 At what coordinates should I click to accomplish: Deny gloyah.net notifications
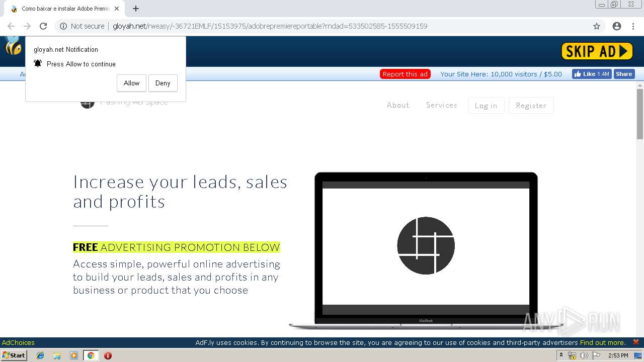(163, 83)
